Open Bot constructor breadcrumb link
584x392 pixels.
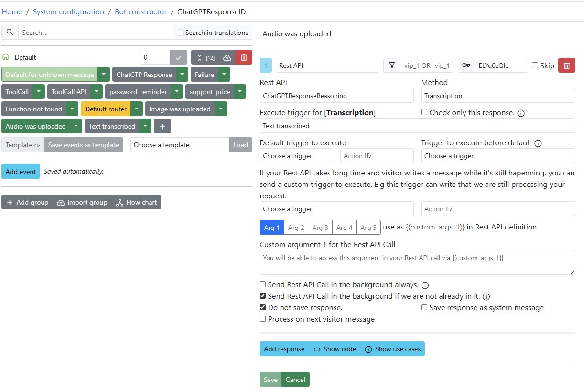[x=141, y=11]
